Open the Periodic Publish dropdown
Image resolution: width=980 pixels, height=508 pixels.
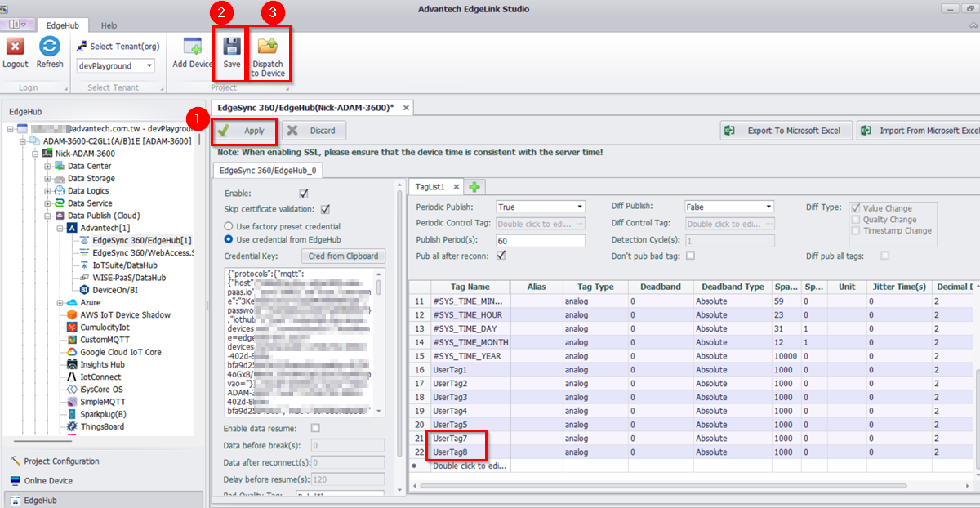click(580, 207)
